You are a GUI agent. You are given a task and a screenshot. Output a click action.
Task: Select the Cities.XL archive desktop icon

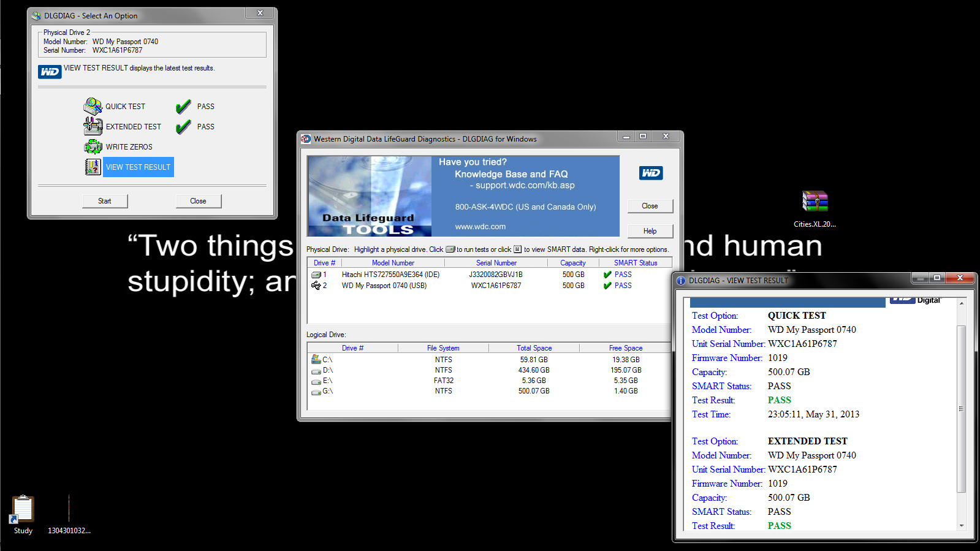pos(815,201)
